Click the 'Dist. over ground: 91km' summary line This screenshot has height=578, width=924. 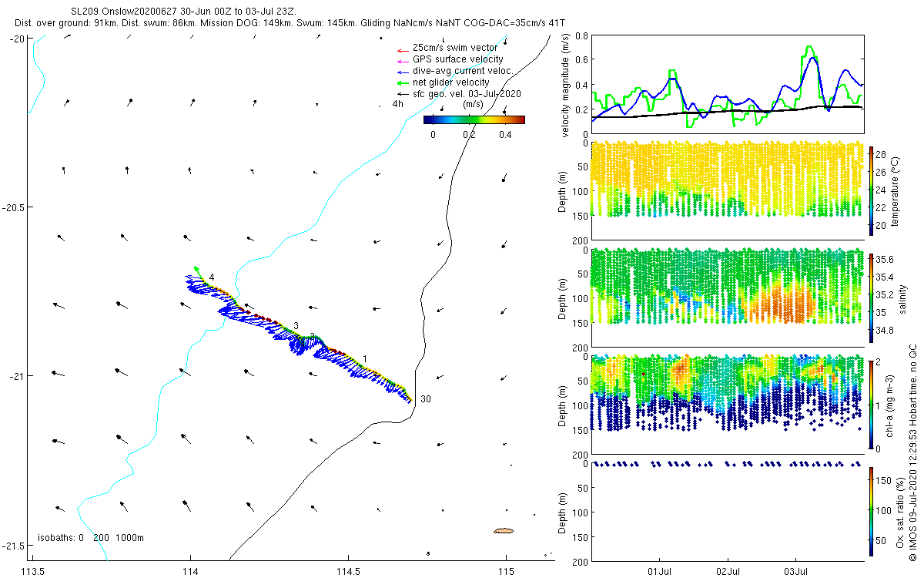tap(289, 24)
